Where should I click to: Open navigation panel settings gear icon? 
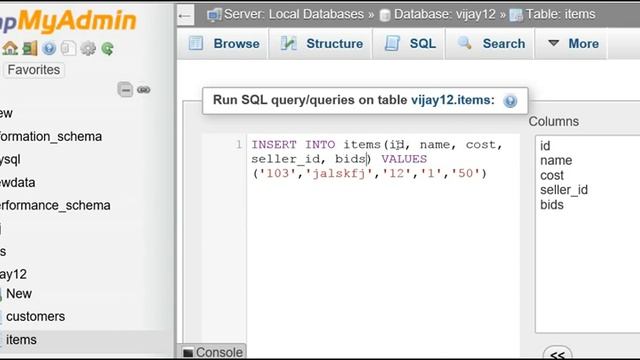pos(88,49)
